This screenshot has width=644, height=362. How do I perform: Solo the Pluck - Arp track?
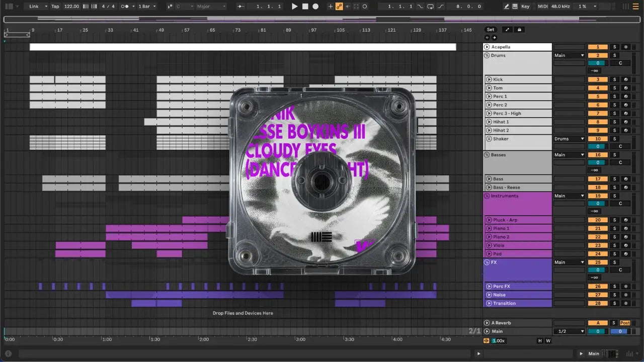614,220
